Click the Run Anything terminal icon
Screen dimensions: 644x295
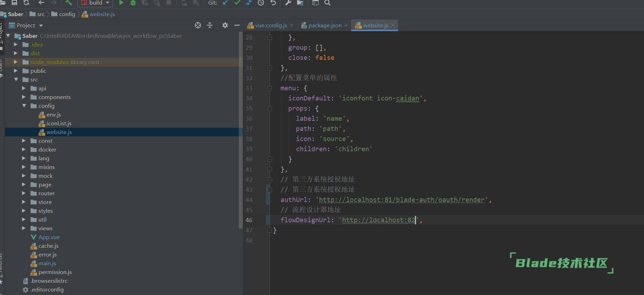point(316,3)
